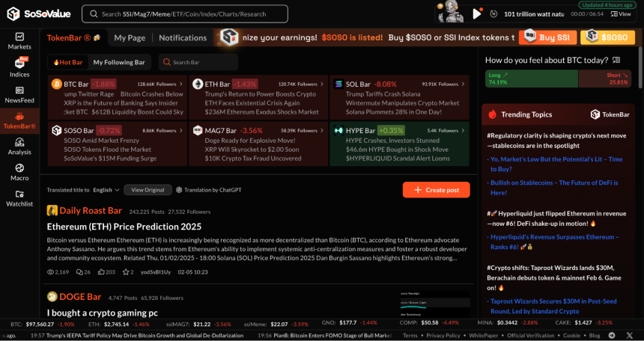
Task: Click the ChatGPT translation icon
Action: (179, 190)
